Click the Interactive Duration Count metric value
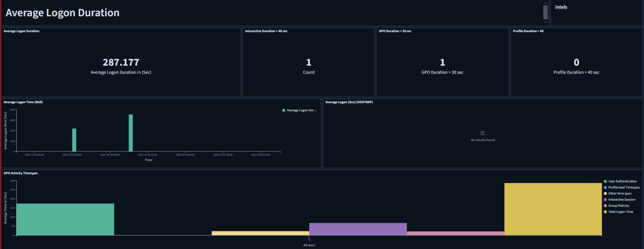Image resolution: width=644 pixels, height=249 pixels. 308,62
